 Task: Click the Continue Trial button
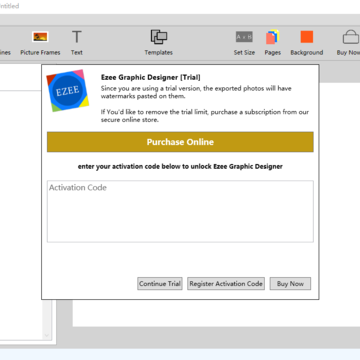160,284
